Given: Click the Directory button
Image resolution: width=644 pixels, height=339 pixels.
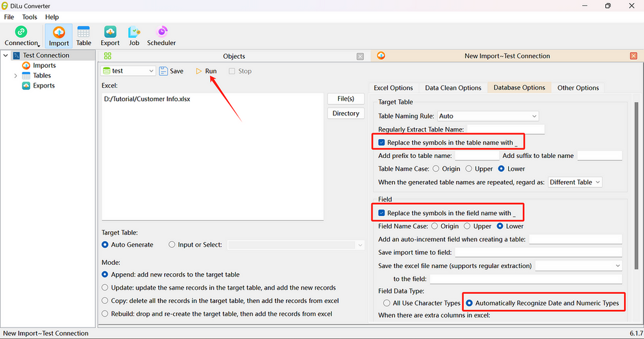Looking at the screenshot, I should 346,113.
